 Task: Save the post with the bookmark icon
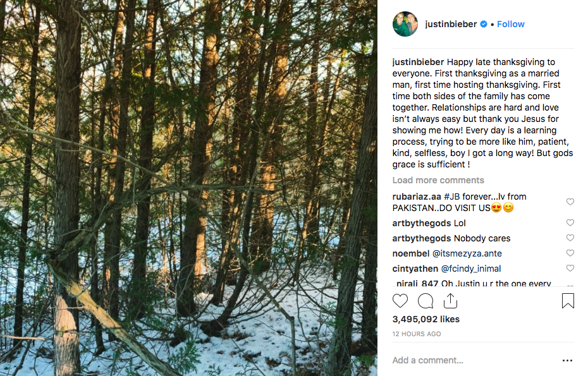click(x=568, y=301)
